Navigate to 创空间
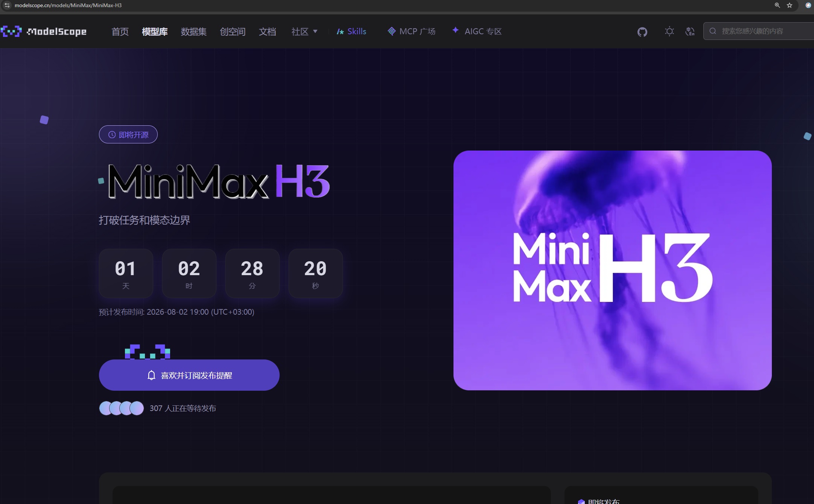Viewport: 814px width, 504px height. 233,32
